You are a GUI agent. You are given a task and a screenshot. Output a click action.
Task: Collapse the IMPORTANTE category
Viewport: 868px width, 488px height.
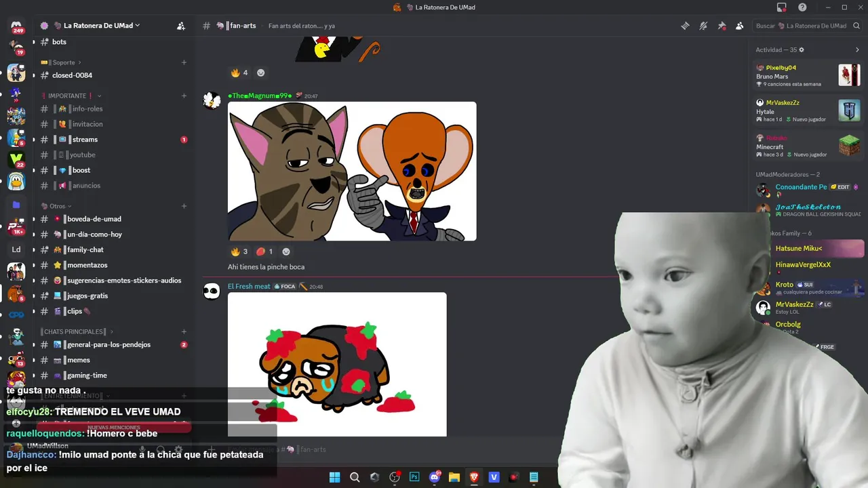(x=71, y=96)
